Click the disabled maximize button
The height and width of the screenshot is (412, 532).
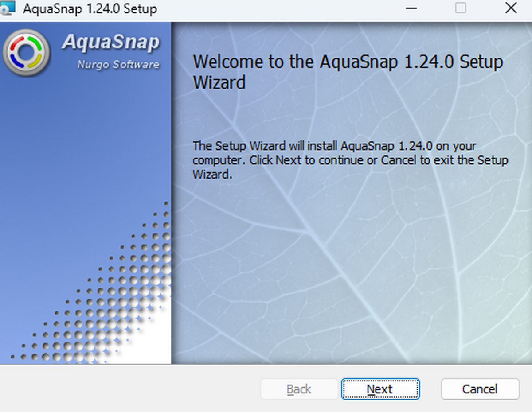click(461, 8)
